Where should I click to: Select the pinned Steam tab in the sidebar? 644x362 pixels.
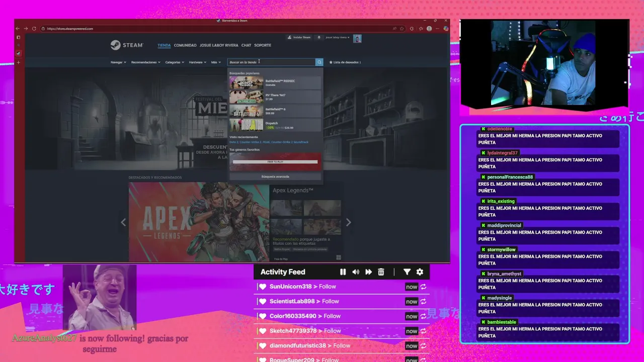19,53
